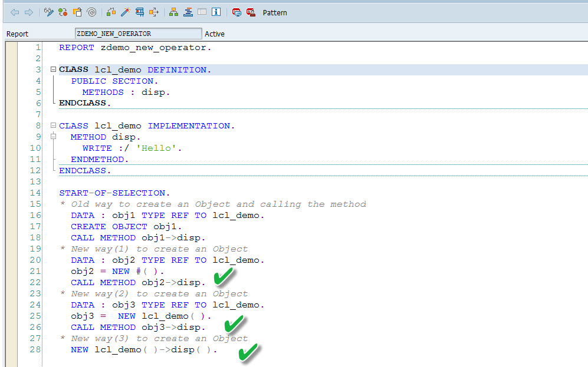Click the split-arrows navigation icon
Image resolution: width=588 pixels, height=367 pixels.
coord(155,11)
